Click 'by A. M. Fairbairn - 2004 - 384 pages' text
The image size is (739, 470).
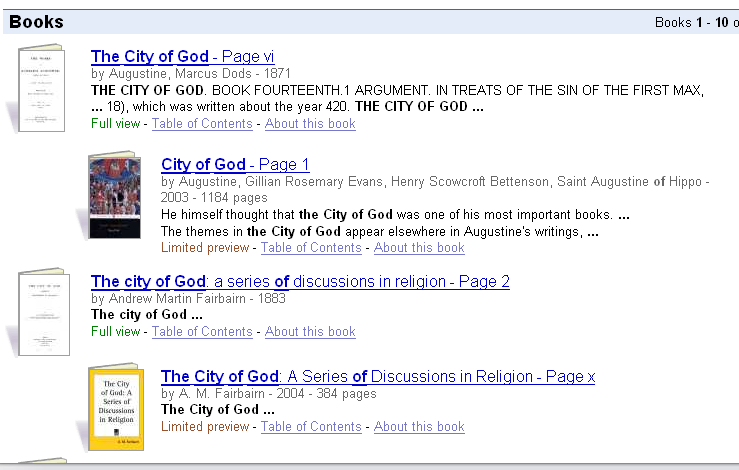pyautogui.click(x=269, y=393)
